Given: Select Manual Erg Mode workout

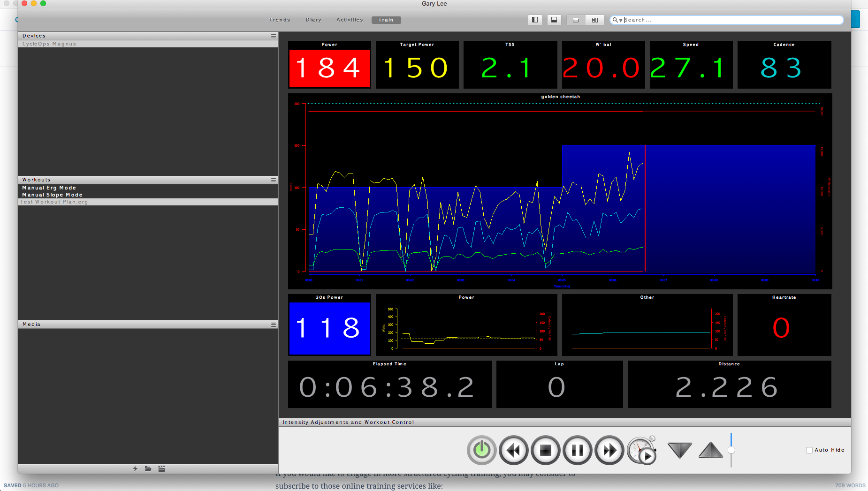Looking at the screenshot, I should [x=49, y=188].
